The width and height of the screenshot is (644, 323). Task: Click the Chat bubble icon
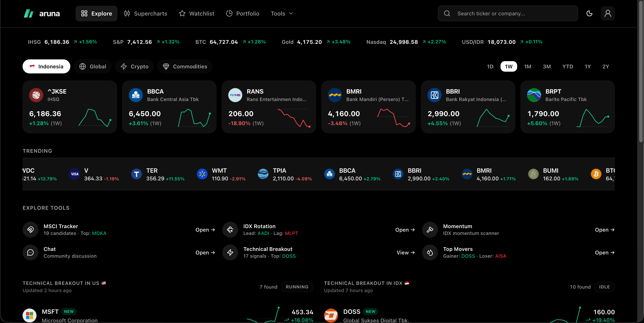pyautogui.click(x=30, y=252)
